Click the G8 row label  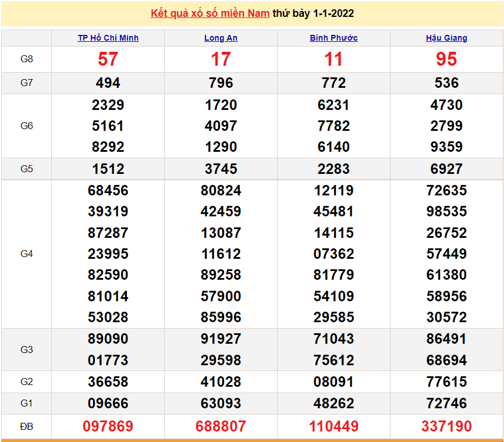pyautogui.click(x=27, y=59)
